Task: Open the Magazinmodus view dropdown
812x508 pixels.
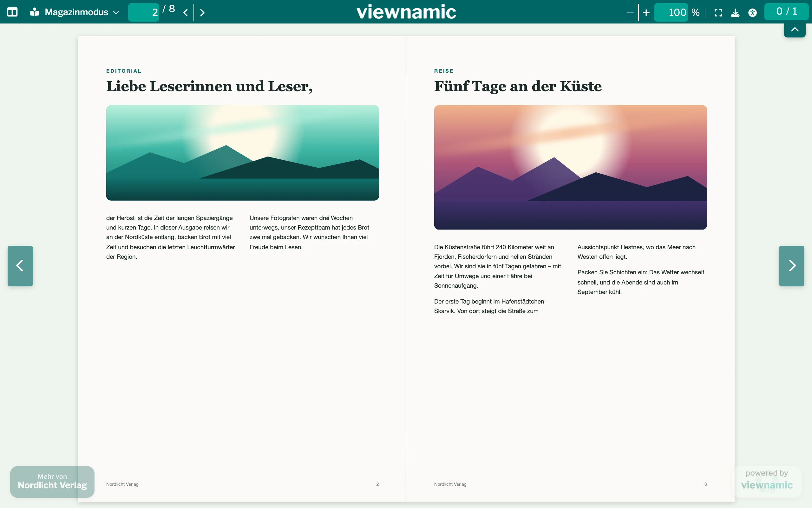Action: point(75,12)
